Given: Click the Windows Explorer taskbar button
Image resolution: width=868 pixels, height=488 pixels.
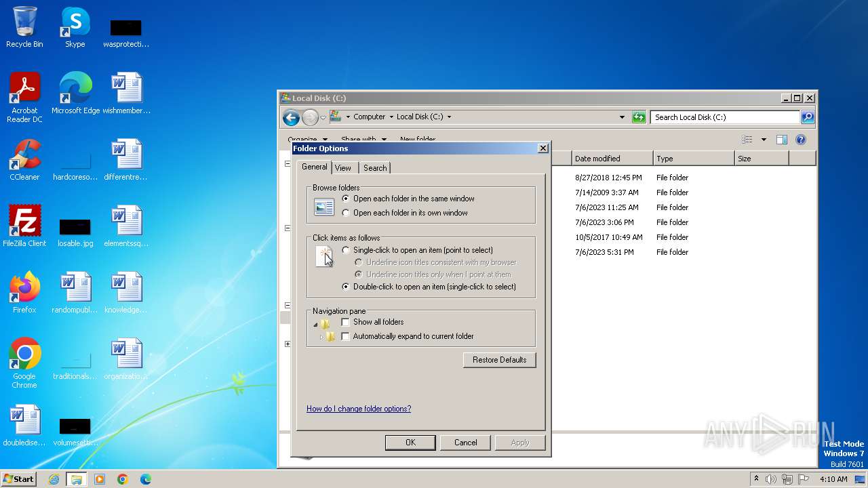Looking at the screenshot, I should coord(77,479).
